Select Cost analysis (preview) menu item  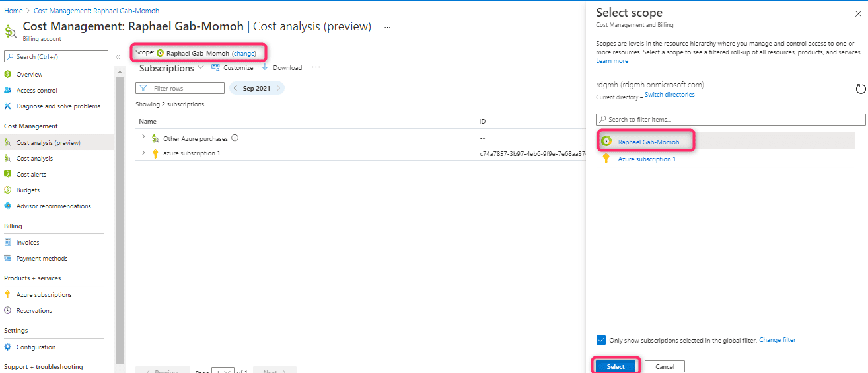[x=48, y=143]
